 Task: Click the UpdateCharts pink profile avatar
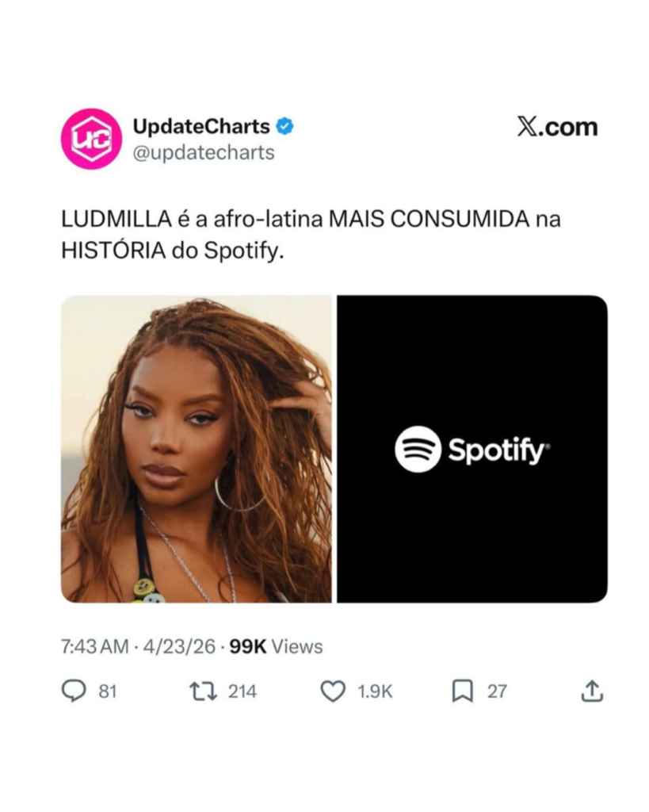pyautogui.click(x=92, y=139)
